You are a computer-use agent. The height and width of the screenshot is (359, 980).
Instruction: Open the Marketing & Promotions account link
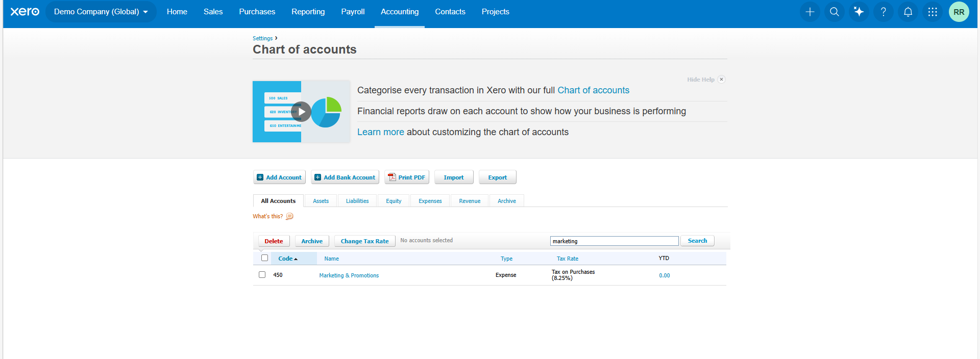click(x=349, y=275)
